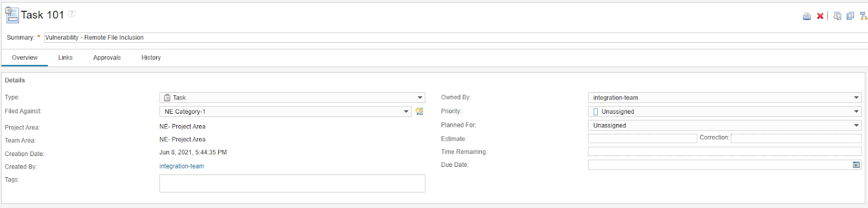Open the Approvals tab
868x208 pixels.
(107, 57)
